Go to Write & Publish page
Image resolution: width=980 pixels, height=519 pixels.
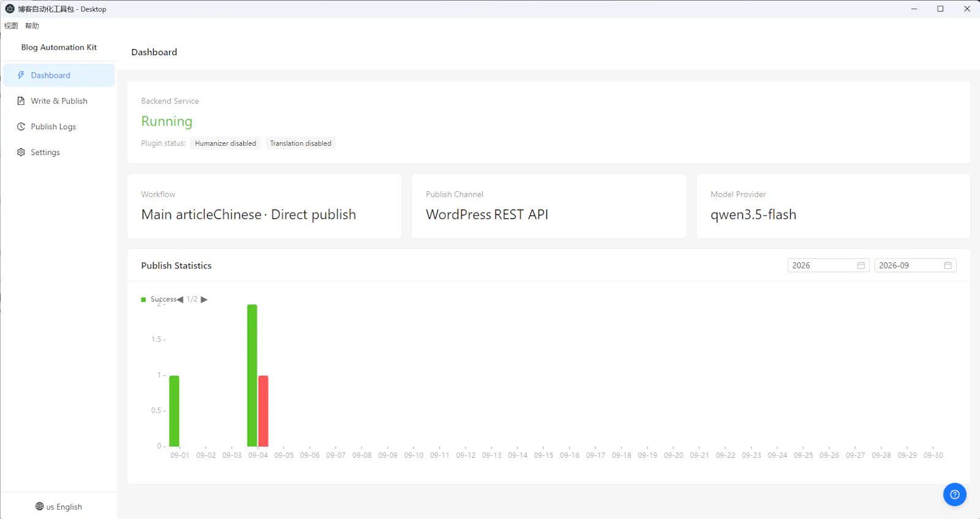(59, 101)
